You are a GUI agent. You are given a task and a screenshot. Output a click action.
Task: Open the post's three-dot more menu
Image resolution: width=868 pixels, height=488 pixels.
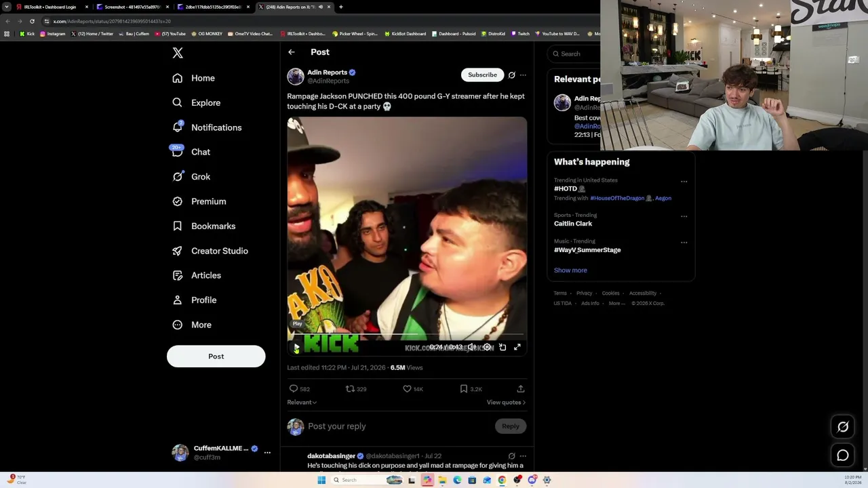(x=523, y=75)
